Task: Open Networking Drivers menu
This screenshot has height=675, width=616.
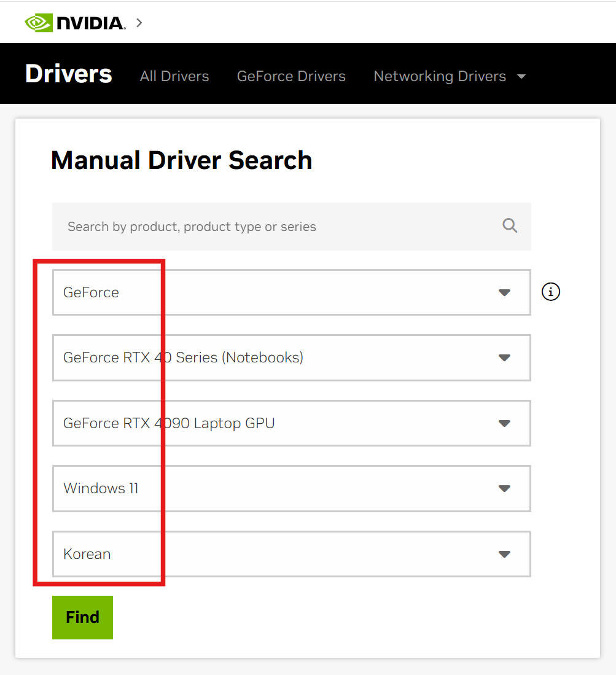Action: point(440,76)
